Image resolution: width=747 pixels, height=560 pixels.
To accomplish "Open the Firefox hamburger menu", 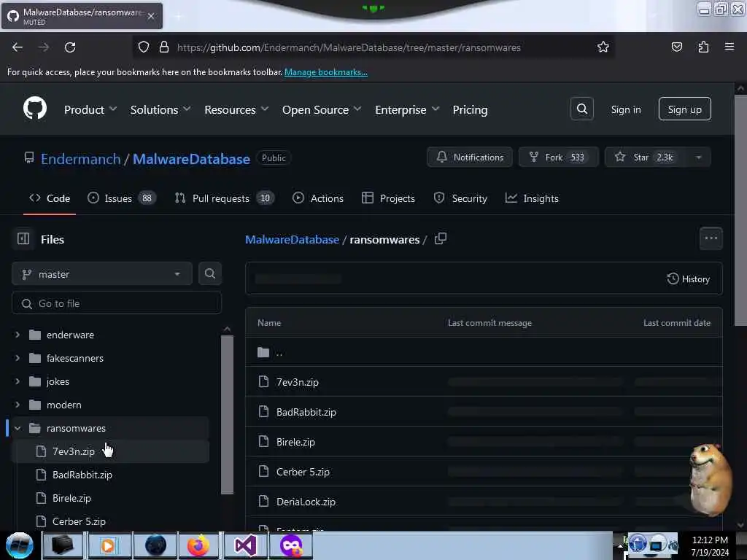I will pyautogui.click(x=729, y=47).
